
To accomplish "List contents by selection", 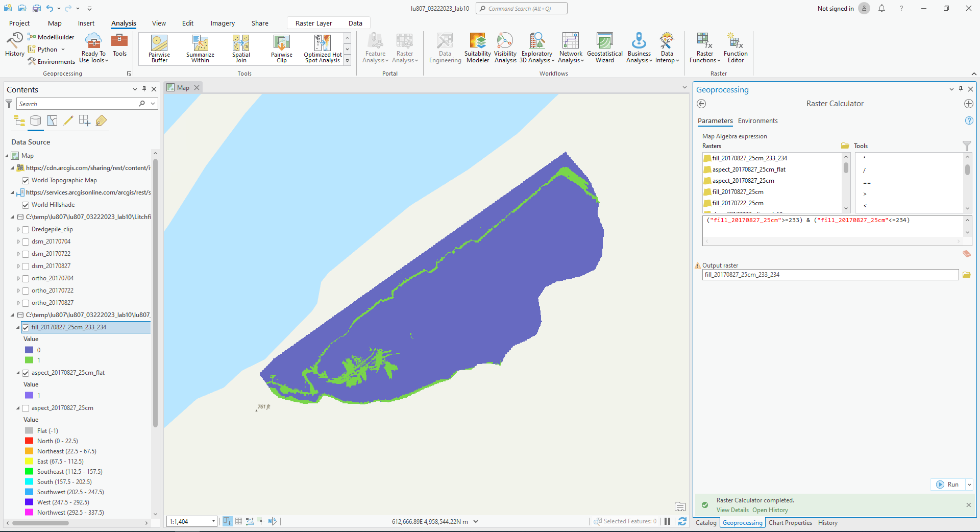I will tap(52, 120).
